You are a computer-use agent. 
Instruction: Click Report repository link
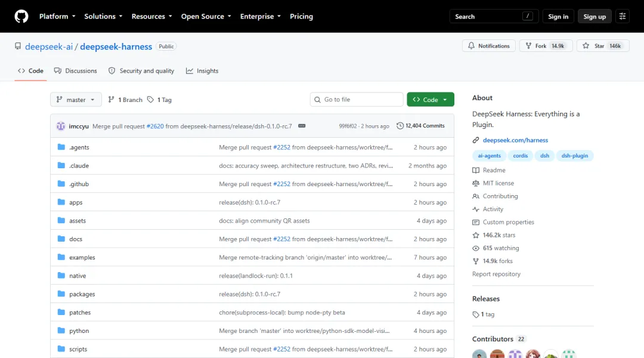(x=496, y=274)
